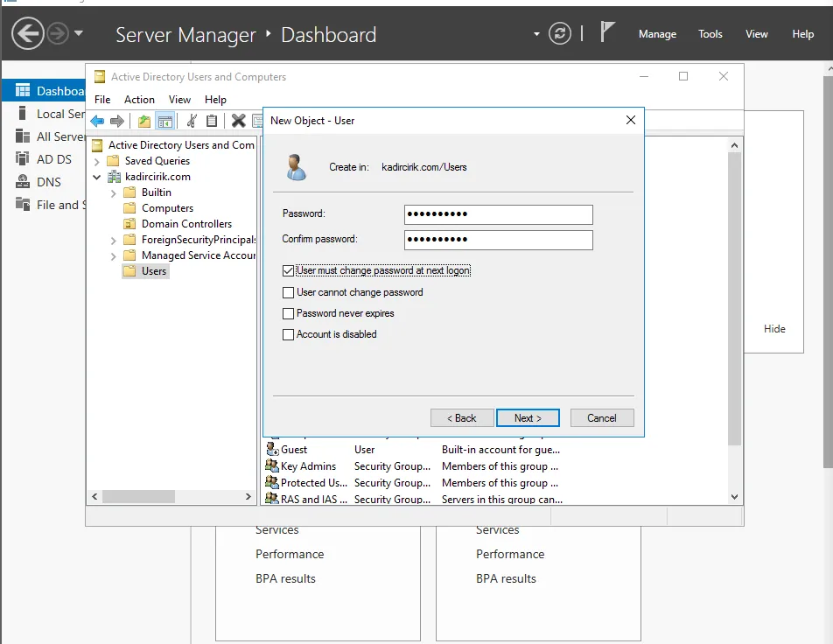Open Server Manager's Help menu
The height and width of the screenshot is (644, 833).
[x=802, y=34]
